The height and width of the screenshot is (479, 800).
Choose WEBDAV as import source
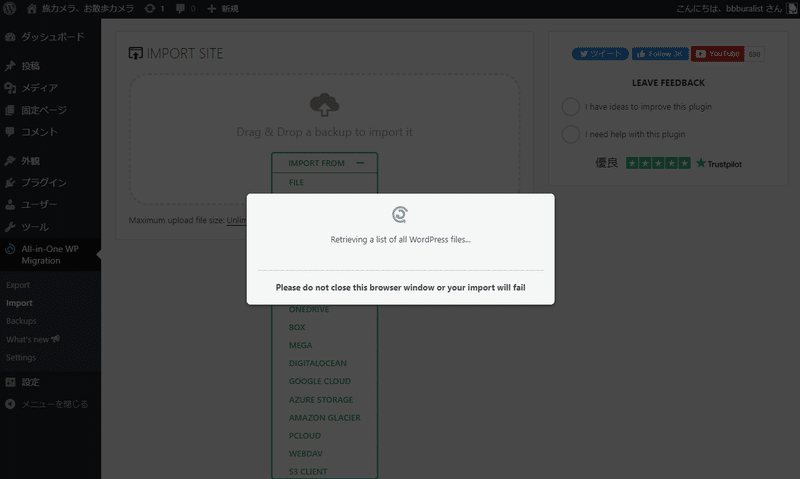click(x=306, y=453)
